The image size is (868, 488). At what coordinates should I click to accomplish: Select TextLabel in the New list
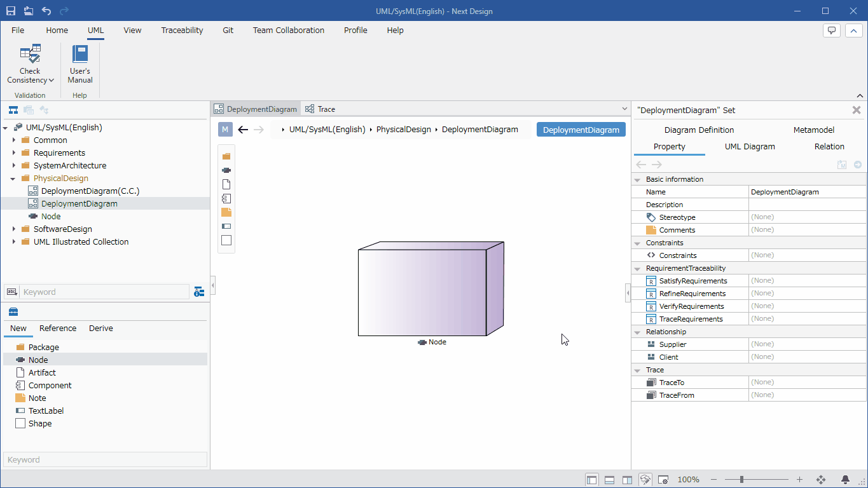[46, 411]
